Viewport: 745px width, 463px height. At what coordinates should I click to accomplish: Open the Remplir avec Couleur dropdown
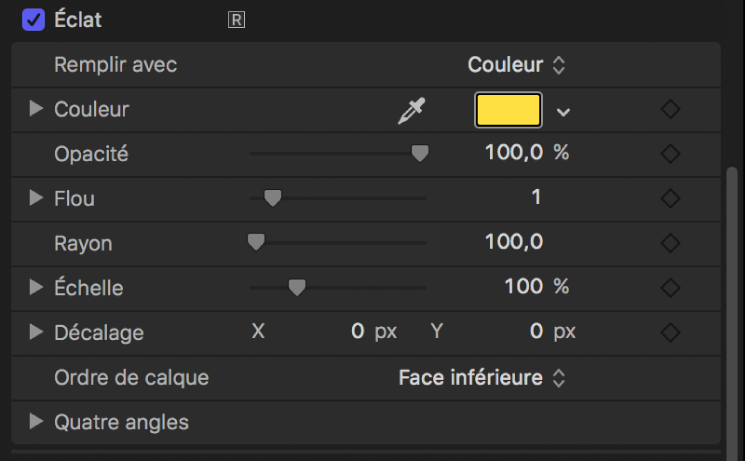tap(516, 65)
